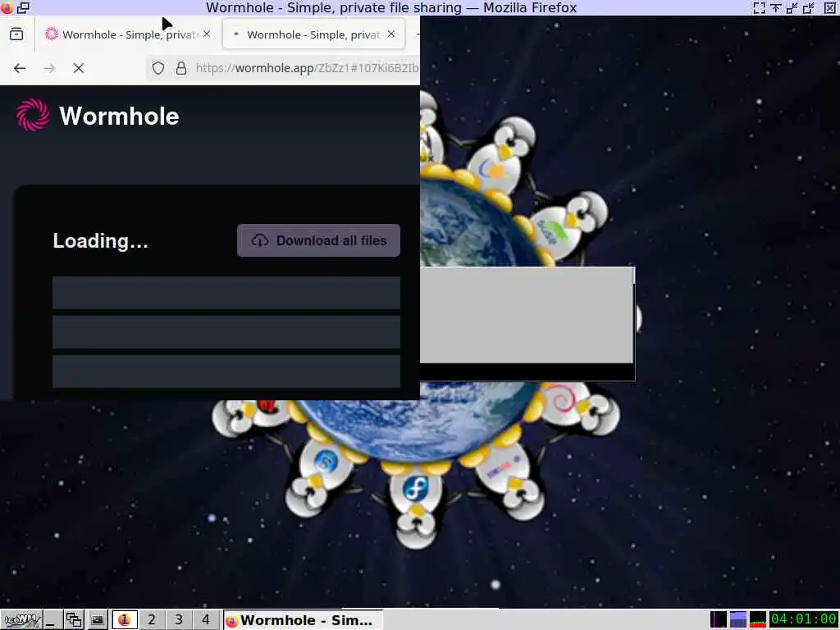Activate the Wormhole Firefox taskbar entry
This screenshot has height=630, width=840.
click(303, 620)
